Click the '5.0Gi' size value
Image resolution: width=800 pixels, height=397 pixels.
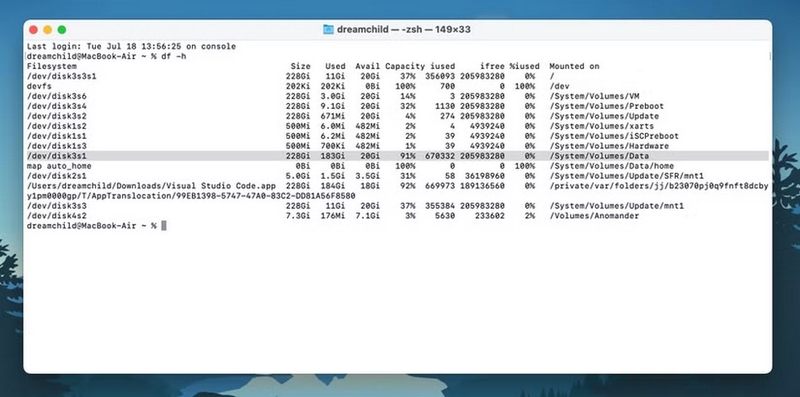[x=298, y=176]
